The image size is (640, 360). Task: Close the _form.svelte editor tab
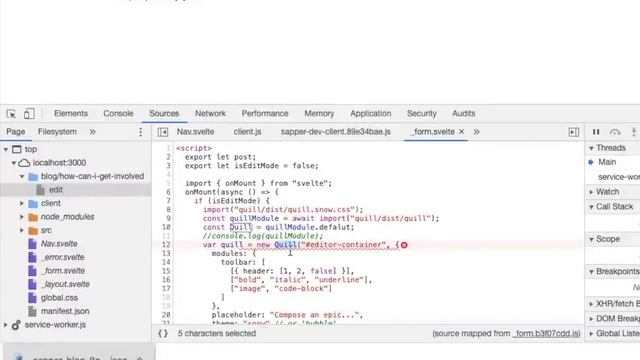462,131
